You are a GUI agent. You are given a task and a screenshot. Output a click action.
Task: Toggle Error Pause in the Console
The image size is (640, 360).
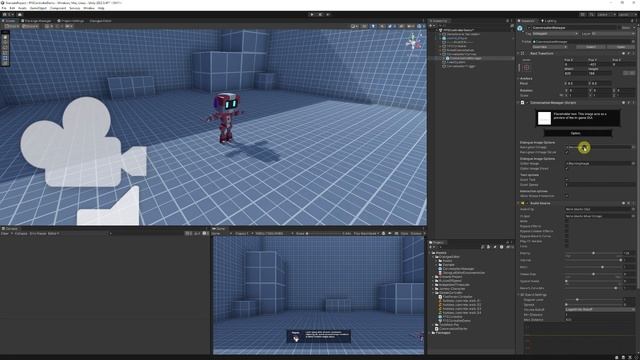38,233
